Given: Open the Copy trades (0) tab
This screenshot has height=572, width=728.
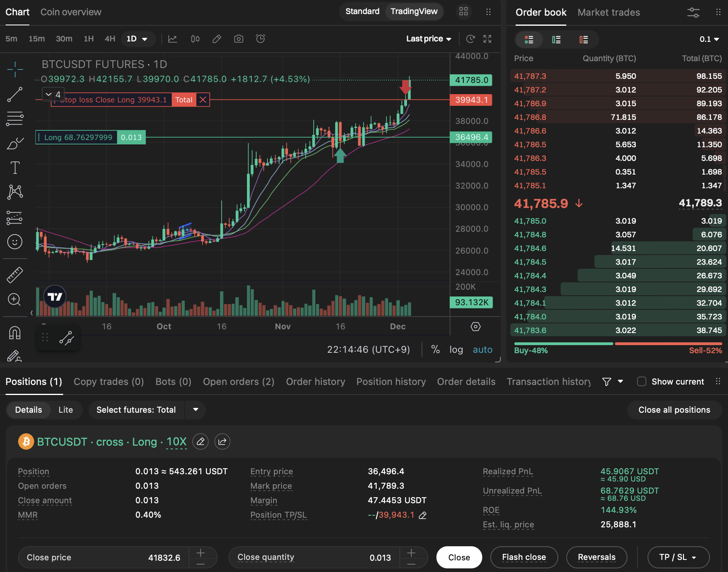Looking at the screenshot, I should (109, 382).
